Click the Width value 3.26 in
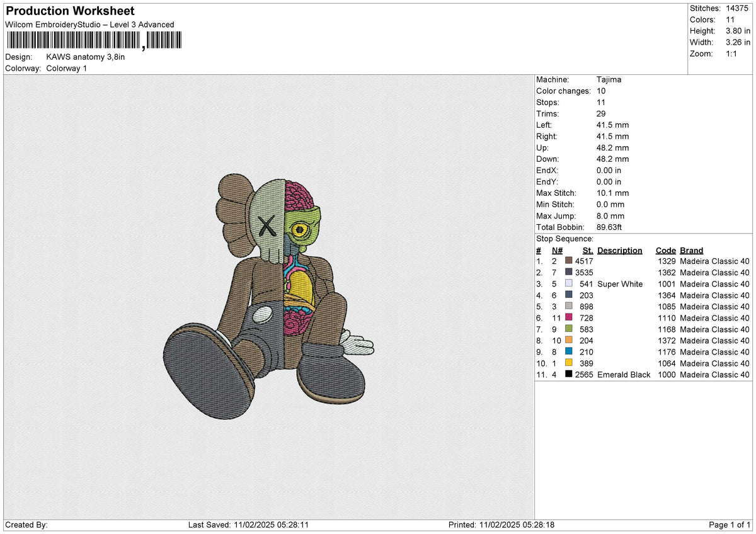This screenshot has width=756, height=534. 738,42
